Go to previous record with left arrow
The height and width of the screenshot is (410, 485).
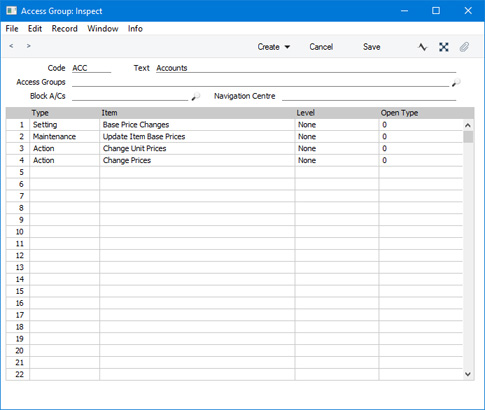pos(11,46)
